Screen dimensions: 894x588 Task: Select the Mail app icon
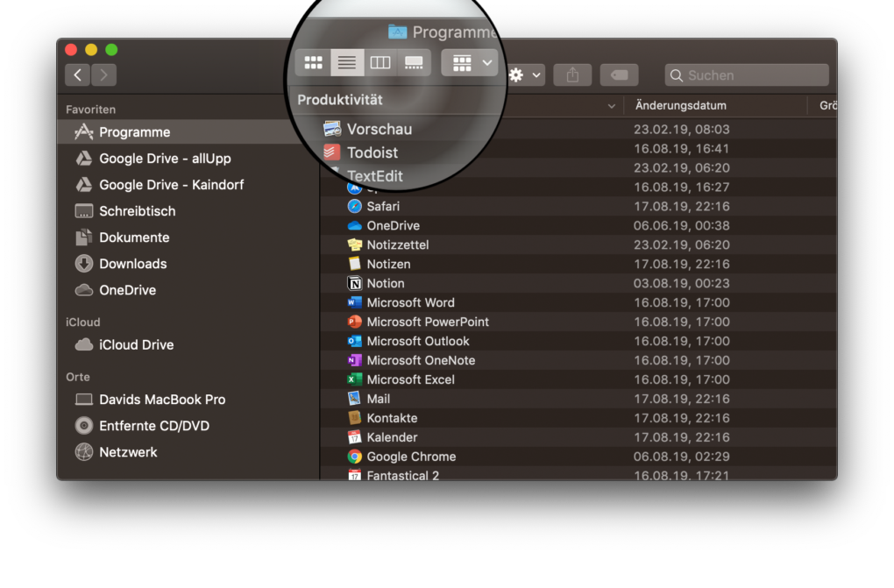coord(355,399)
